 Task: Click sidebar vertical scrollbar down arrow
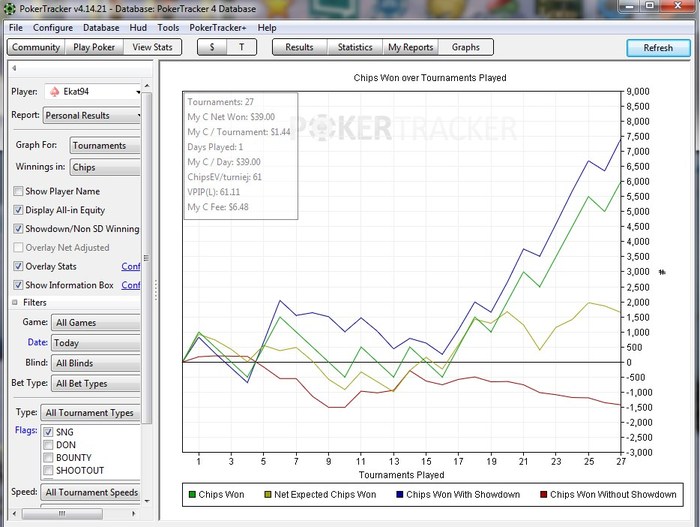coord(147,501)
